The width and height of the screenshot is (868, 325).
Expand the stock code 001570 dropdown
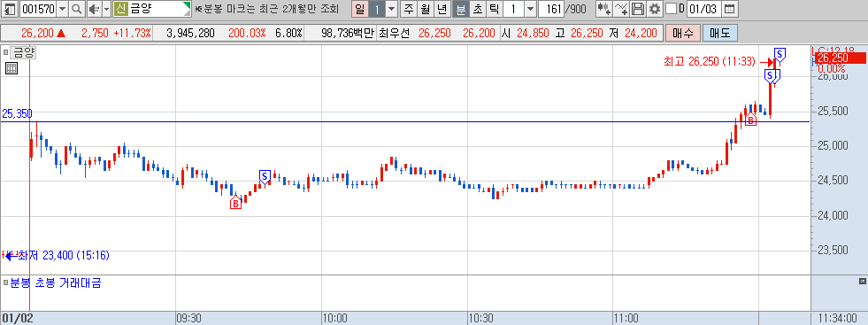(x=62, y=9)
